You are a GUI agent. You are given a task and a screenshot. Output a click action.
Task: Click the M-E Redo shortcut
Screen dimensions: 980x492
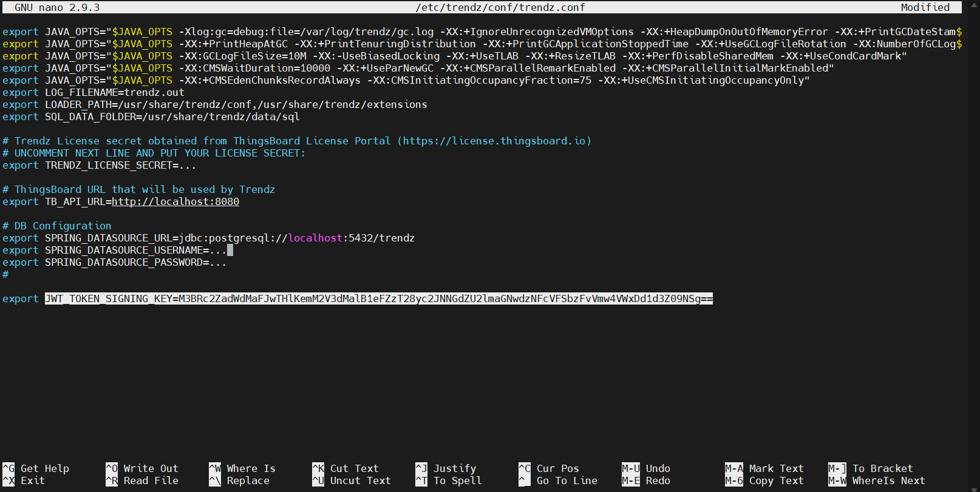click(647, 480)
